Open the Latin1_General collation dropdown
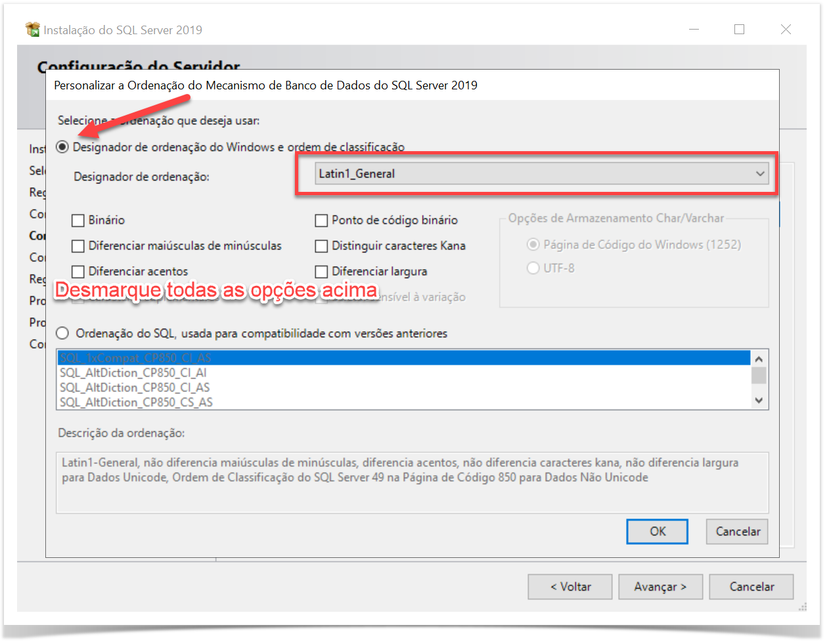The width and height of the screenshot is (829, 644). coord(542,173)
